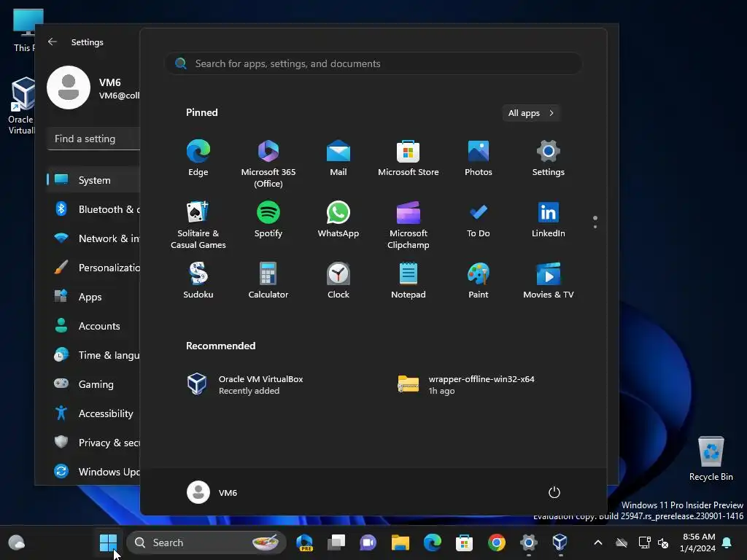Open the Recycle Bin desktop icon

tap(711, 459)
